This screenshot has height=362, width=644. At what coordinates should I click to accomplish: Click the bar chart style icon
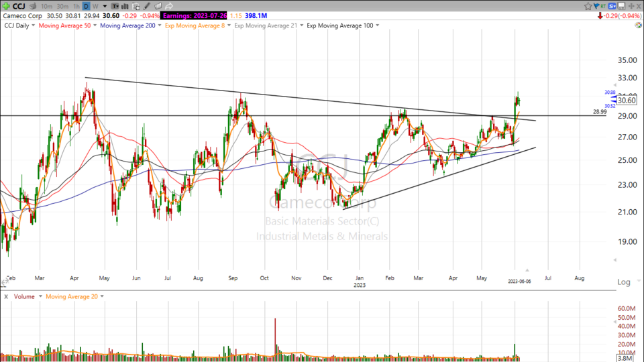[x=125, y=6]
